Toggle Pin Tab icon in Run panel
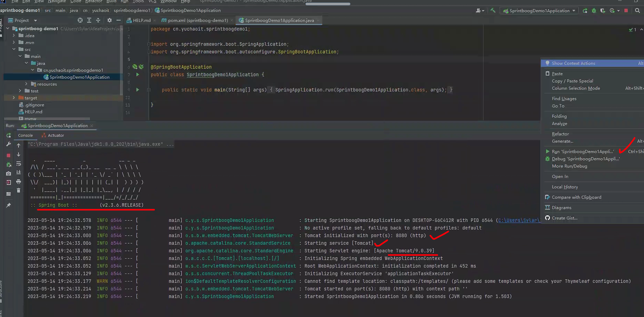644x317 pixels. 9,205
